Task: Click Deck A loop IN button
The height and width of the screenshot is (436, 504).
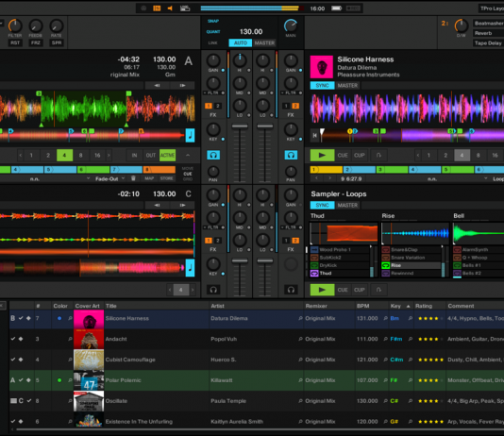Action: 134,155
